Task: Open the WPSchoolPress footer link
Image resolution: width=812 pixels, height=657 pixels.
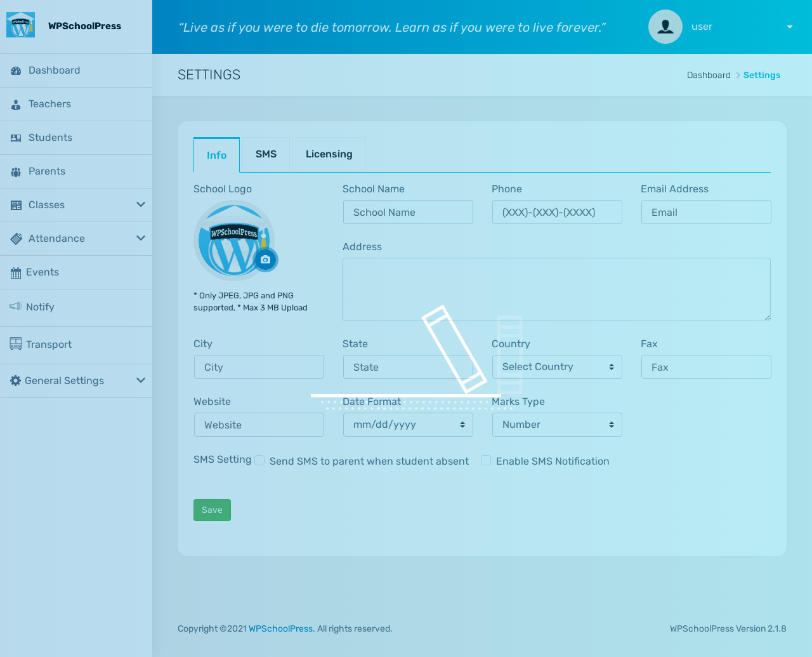Action: point(280,628)
